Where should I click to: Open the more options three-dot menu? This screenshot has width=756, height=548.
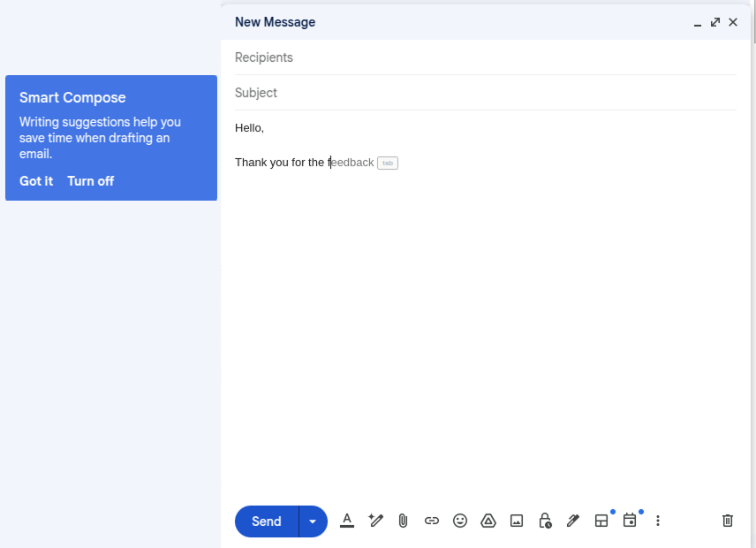(x=658, y=521)
